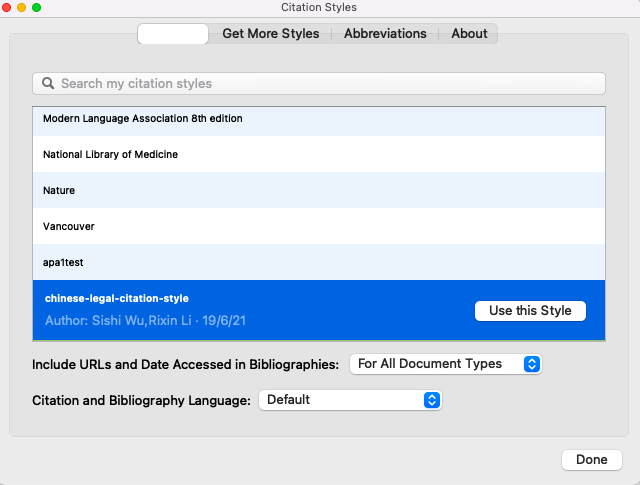
Task: Switch to the Get More Styles tab
Action: coord(271,33)
